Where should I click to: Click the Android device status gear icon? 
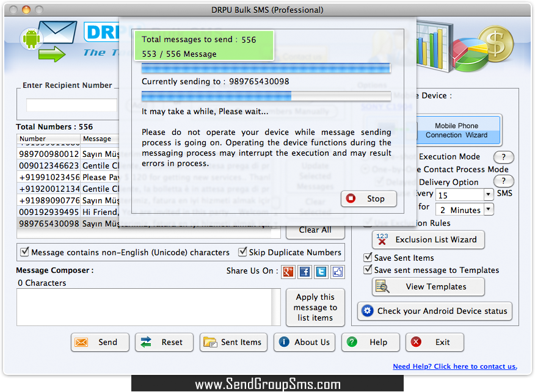click(368, 310)
